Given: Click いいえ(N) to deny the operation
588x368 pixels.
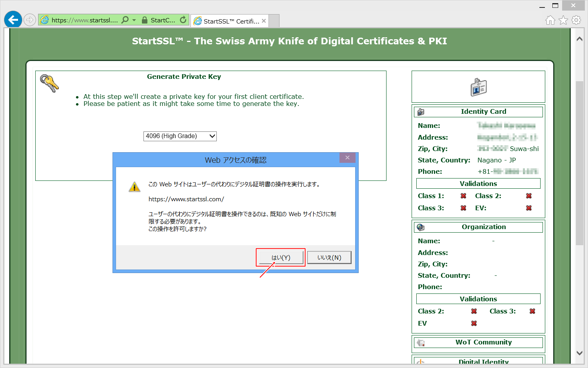Looking at the screenshot, I should click(x=329, y=257).
